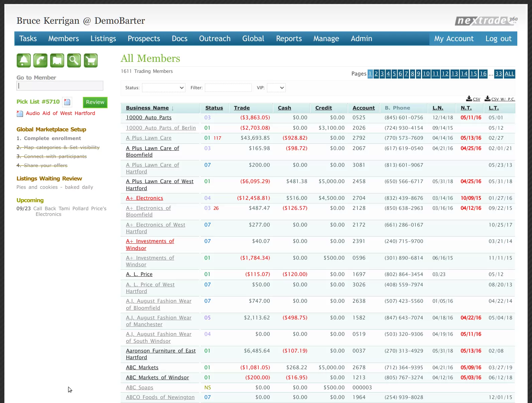Sort by Business Name column
The height and width of the screenshot is (403, 532).
click(x=147, y=108)
